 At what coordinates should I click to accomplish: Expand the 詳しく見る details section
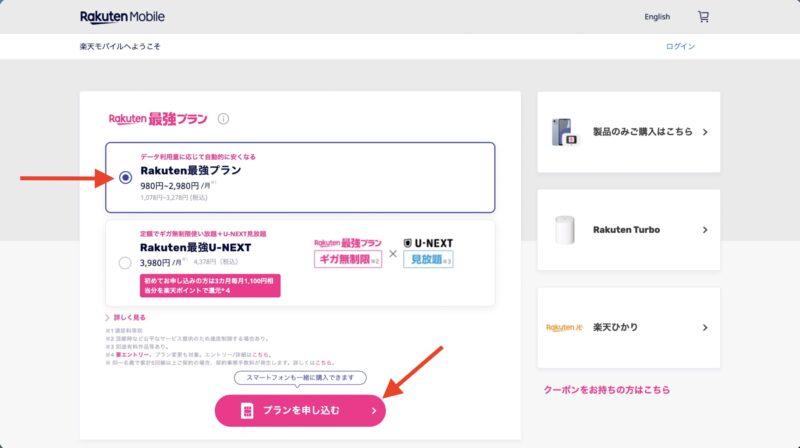[130, 317]
